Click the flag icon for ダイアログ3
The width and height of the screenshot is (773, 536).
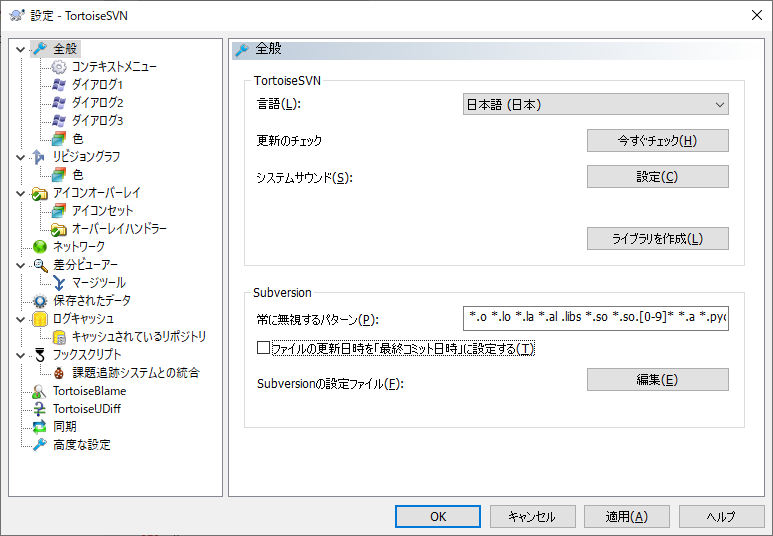pyautogui.click(x=59, y=120)
